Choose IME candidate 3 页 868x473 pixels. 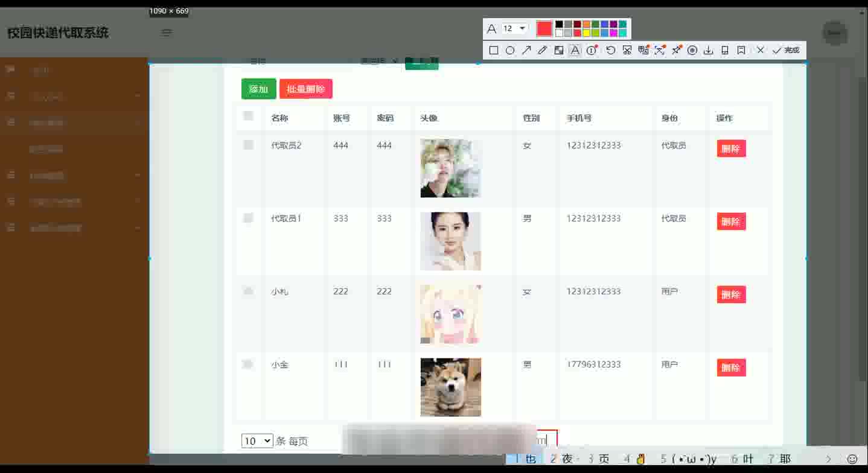click(598, 459)
